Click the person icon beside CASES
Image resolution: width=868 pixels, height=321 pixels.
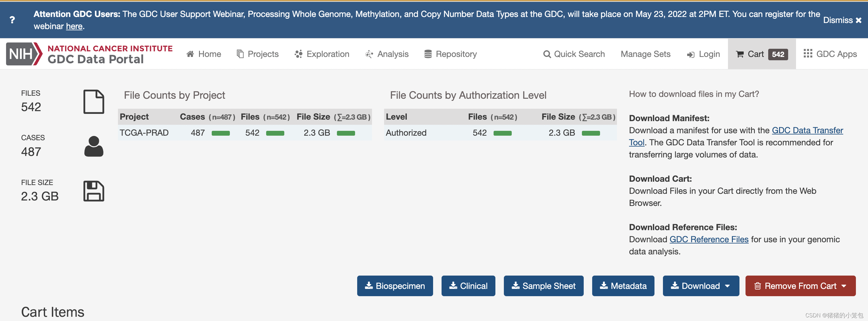tap(94, 146)
